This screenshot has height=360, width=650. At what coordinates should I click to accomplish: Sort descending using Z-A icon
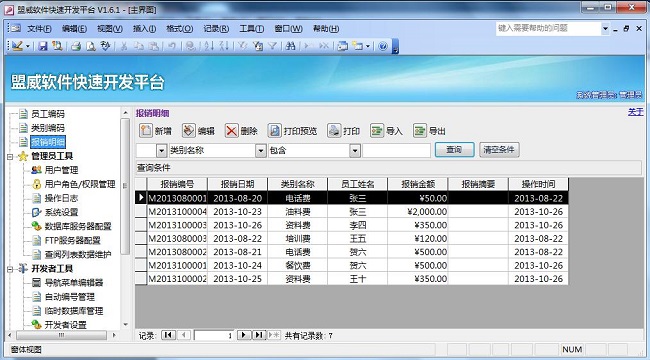pos(224,46)
